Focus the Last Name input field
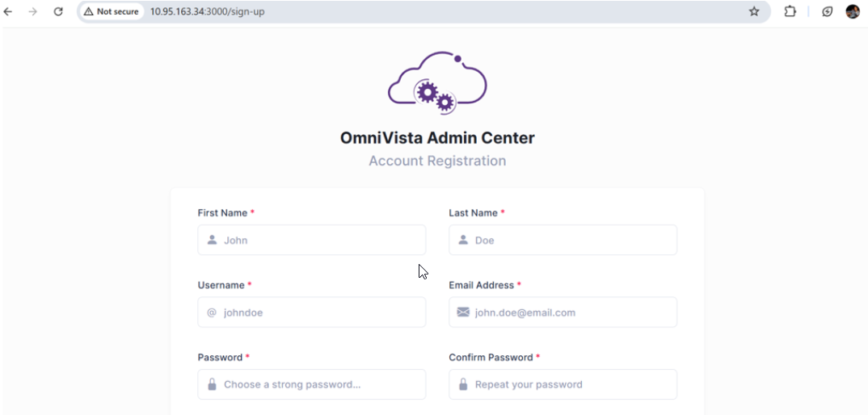868x415 pixels. [570, 240]
